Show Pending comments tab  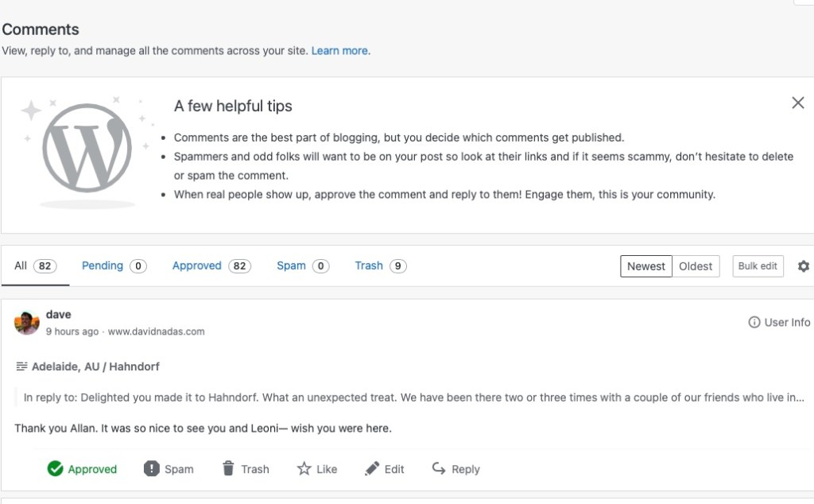113,266
